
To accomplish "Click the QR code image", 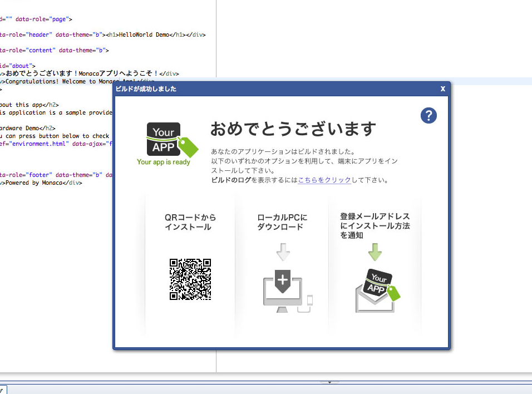I will click(190, 279).
